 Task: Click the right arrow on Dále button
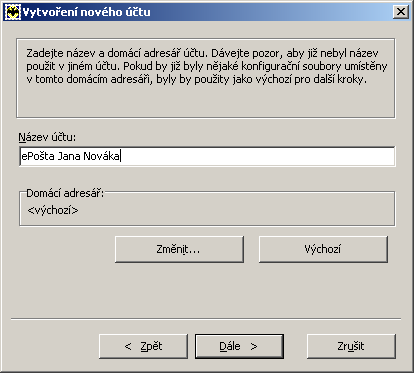click(254, 347)
